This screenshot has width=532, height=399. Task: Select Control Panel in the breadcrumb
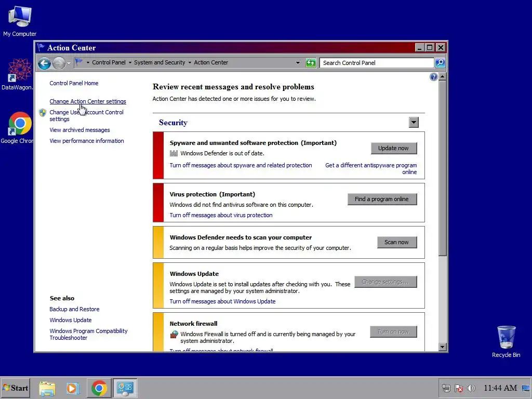(109, 62)
